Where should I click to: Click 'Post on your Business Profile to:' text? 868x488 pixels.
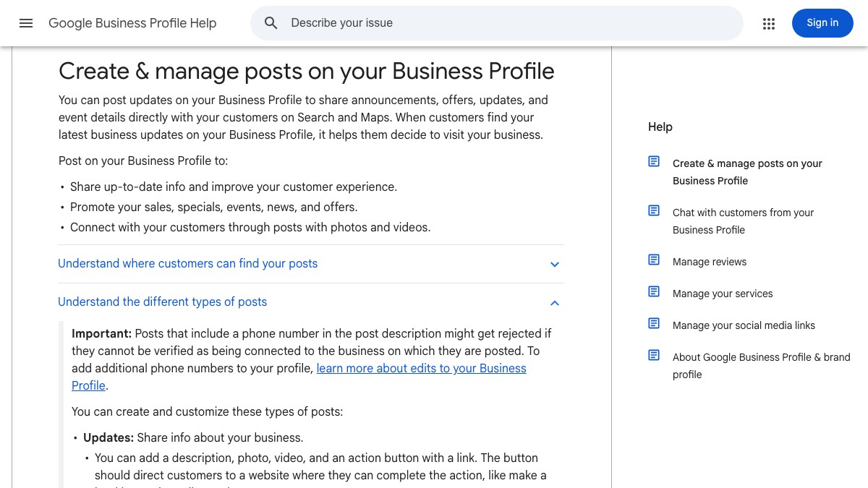[143, 160]
